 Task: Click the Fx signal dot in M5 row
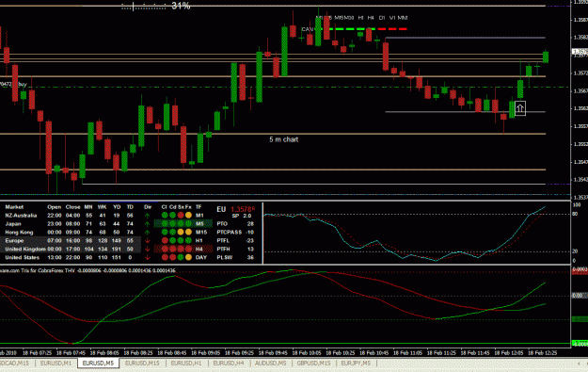pyautogui.click(x=188, y=224)
